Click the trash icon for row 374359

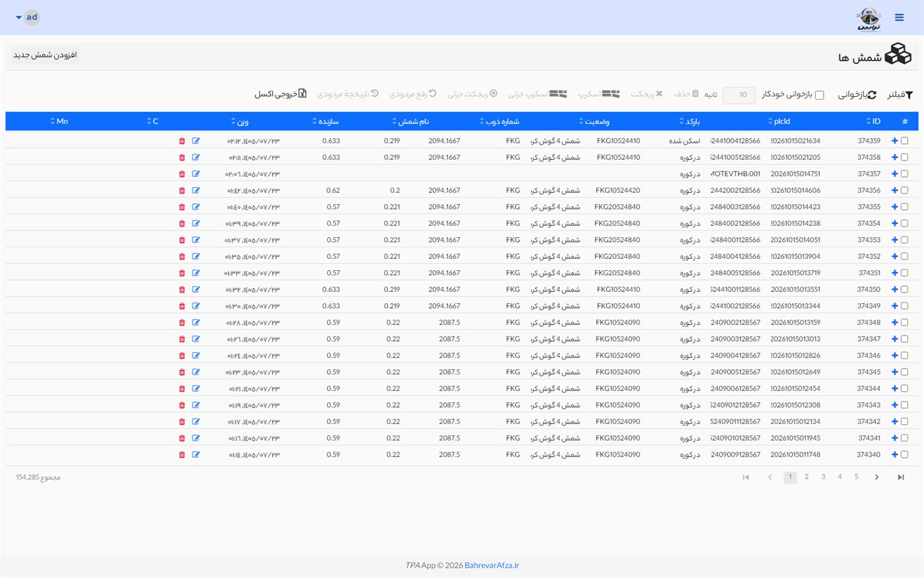[x=182, y=141]
